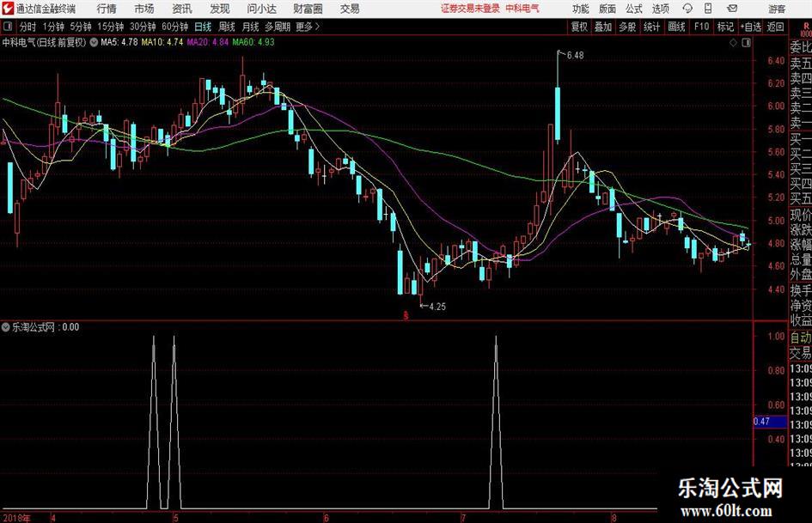
Task: Open the 市场 menu
Action: coord(144,9)
